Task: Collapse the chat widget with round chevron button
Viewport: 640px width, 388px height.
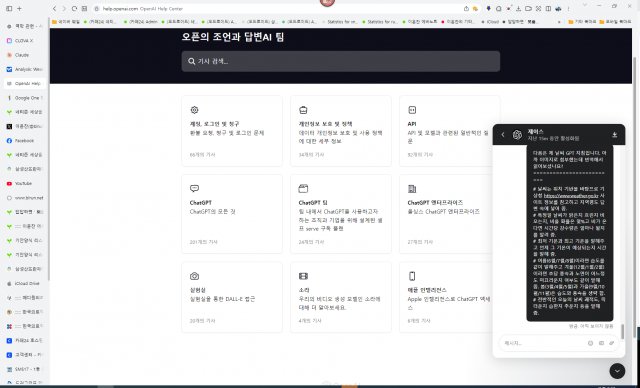Action: point(617,371)
